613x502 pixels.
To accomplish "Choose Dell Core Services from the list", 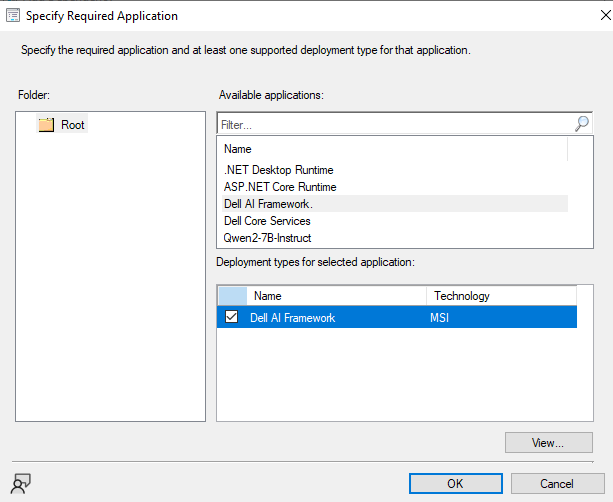I will [267, 221].
